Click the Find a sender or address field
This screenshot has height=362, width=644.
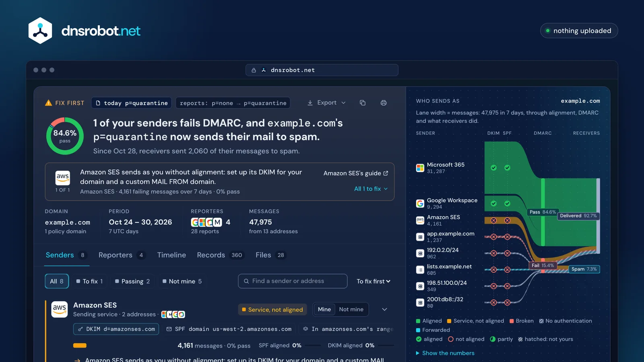pyautogui.click(x=293, y=281)
